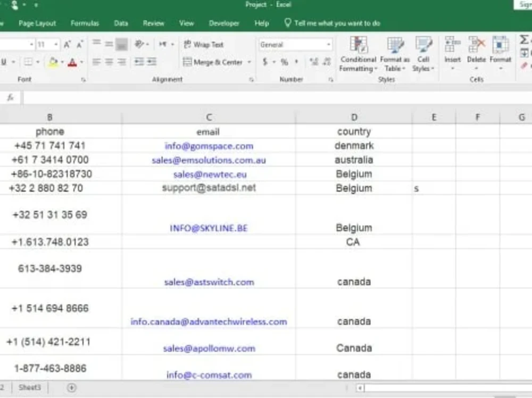
Task: Open the text orientation tool
Action: click(x=139, y=44)
